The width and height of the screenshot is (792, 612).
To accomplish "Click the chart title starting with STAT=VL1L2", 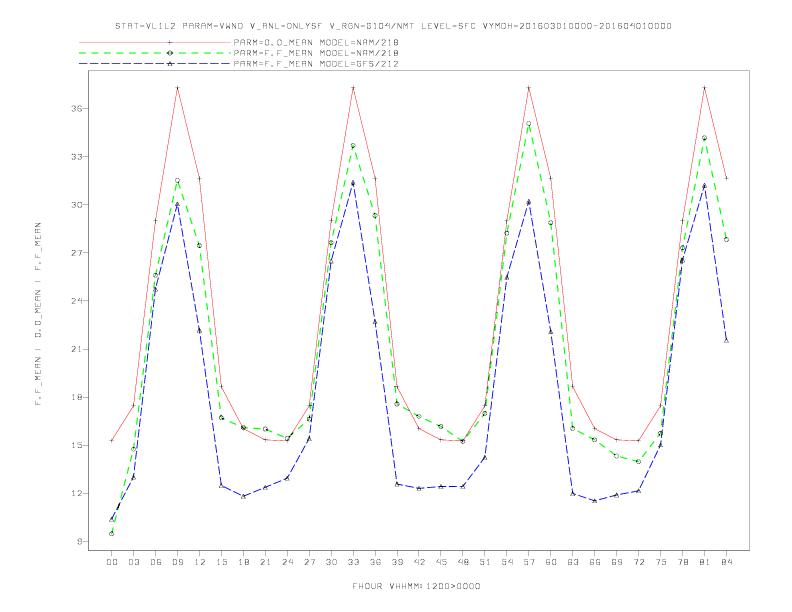I will pos(393,26).
